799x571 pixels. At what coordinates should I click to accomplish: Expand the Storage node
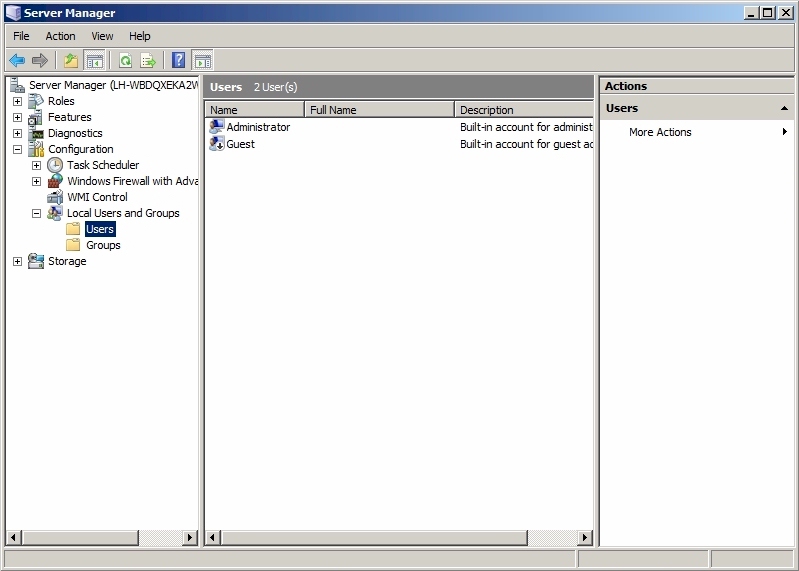pos(17,261)
